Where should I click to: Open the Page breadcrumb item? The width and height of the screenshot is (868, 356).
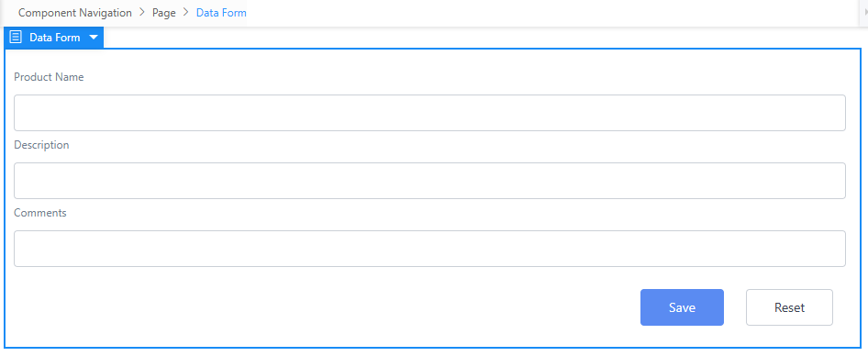tap(164, 13)
